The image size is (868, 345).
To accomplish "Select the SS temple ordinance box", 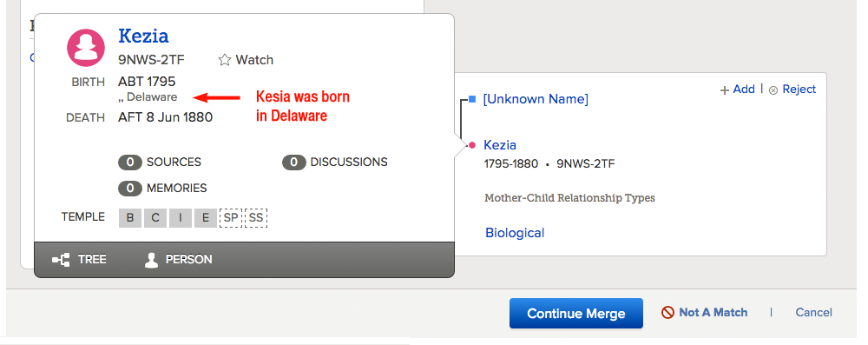I will (256, 218).
